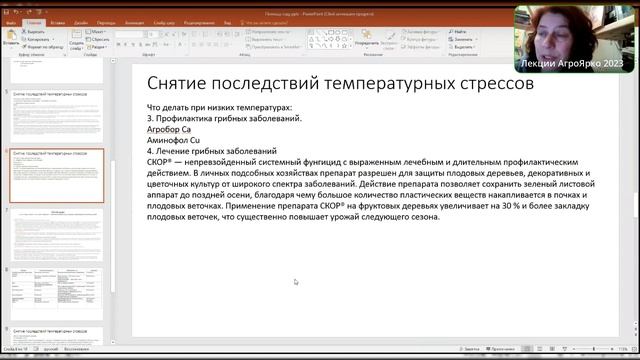Switch to Insert (Вставка) ribbon tab

click(58, 23)
